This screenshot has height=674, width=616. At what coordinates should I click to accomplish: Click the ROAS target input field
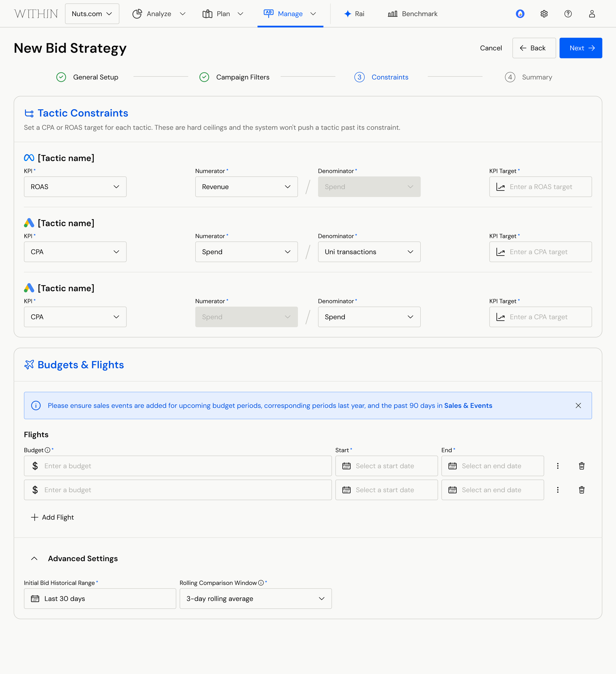coord(541,186)
